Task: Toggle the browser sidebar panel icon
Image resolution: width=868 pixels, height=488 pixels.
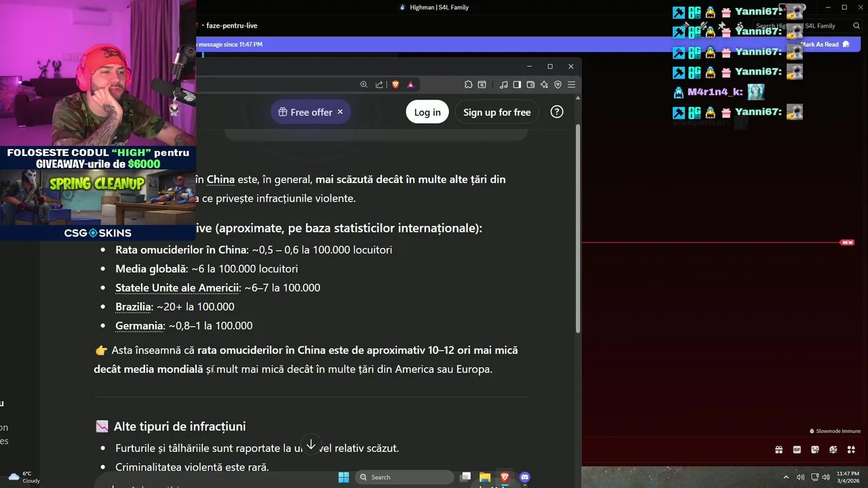Action: click(517, 85)
